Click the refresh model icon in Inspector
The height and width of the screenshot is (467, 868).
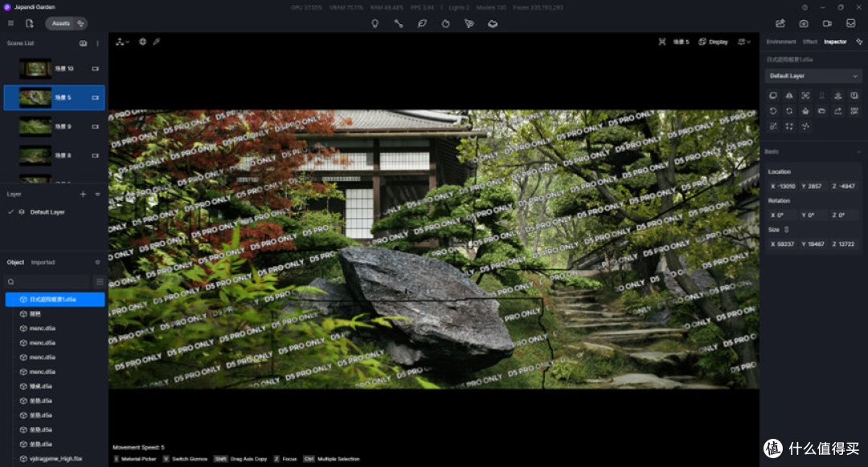(789, 111)
